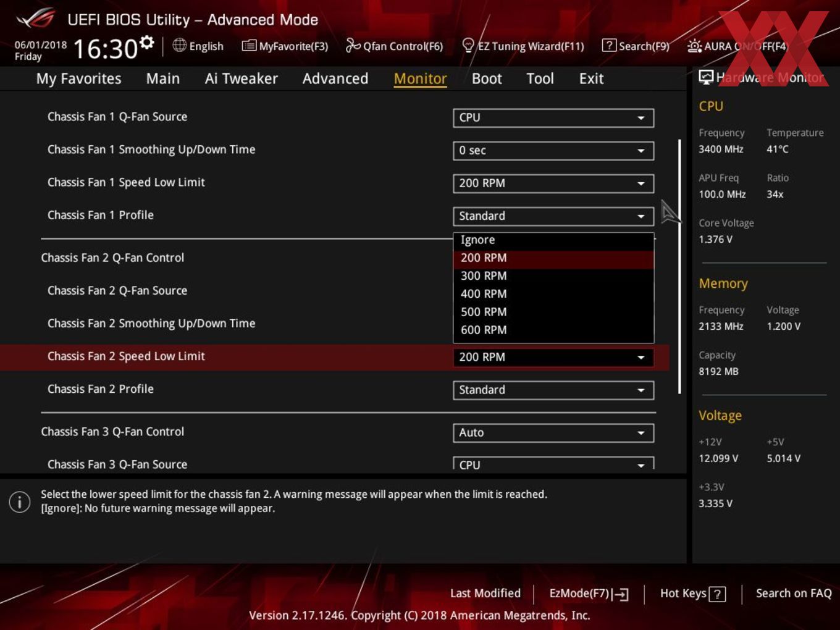The image size is (840, 630).
Task: Collapse Chassis Fan 2 Speed Low Limit dropdown
Action: click(553, 357)
